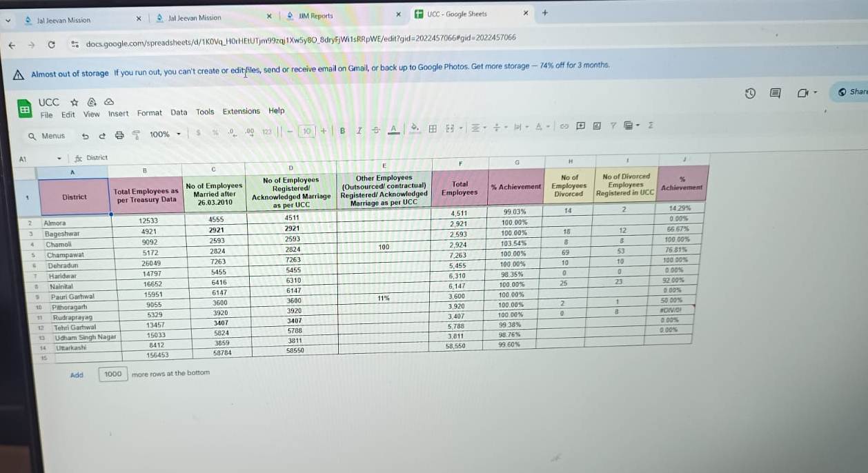Click the row count input showing 1000
The image size is (868, 473).
coord(112,374)
